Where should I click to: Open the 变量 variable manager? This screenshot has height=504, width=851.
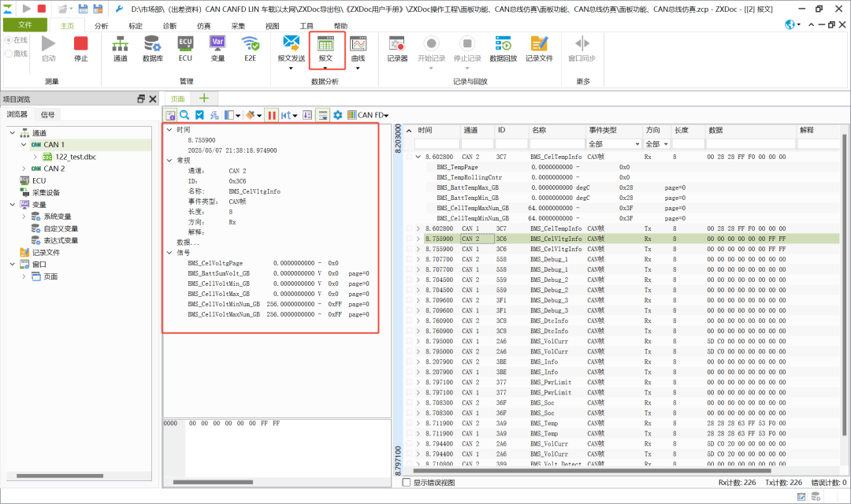[217, 49]
